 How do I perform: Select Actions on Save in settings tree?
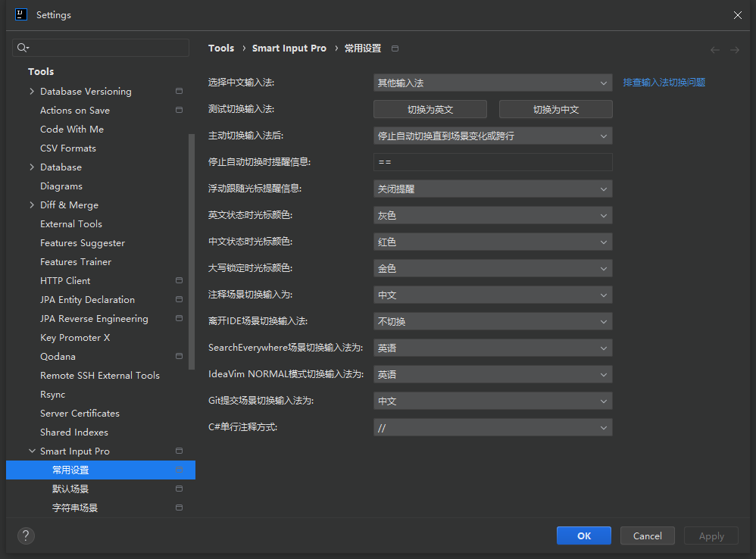[x=75, y=111]
